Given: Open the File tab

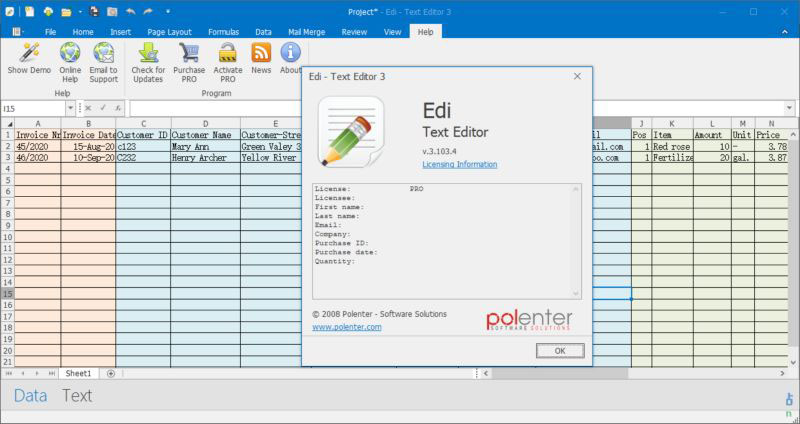Looking at the screenshot, I should click(x=51, y=32).
